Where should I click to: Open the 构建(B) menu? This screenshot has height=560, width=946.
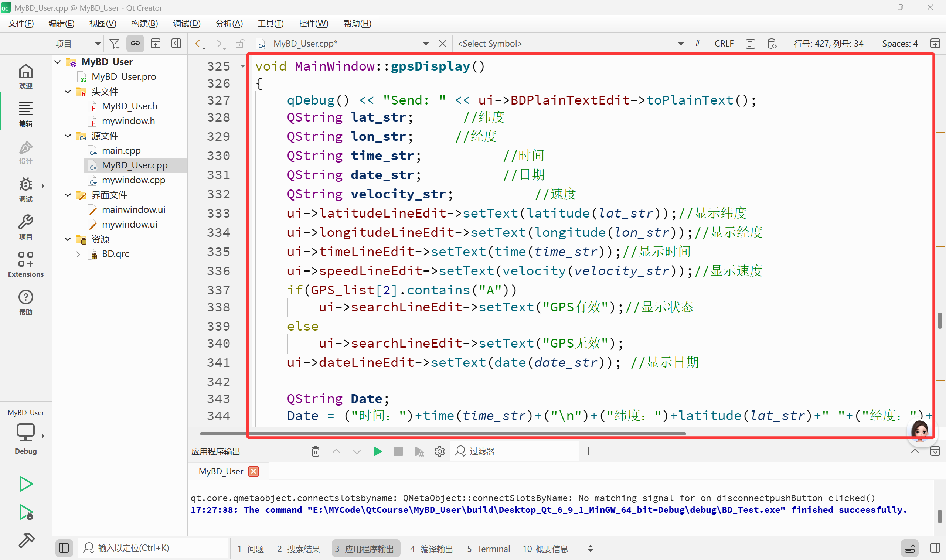pos(144,23)
